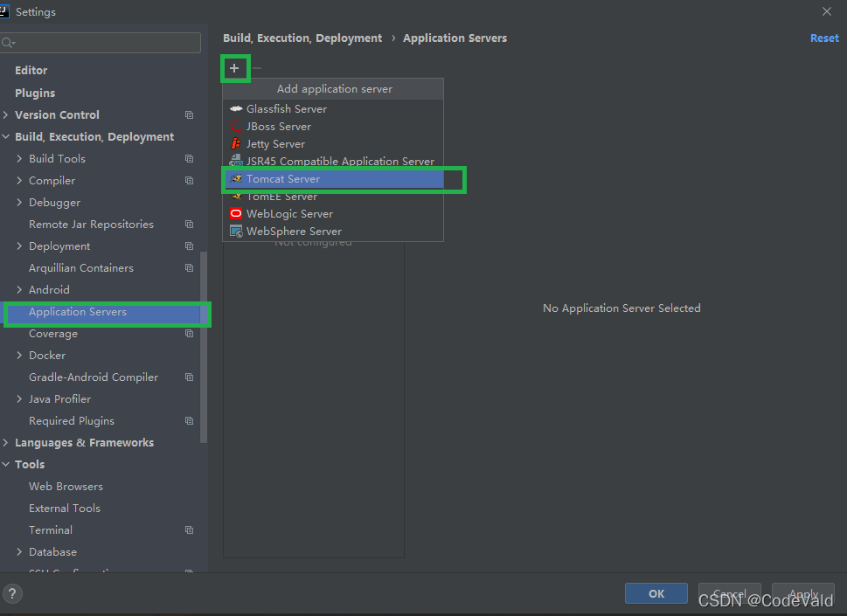Select Gradle-Android Compiler

[x=94, y=377]
